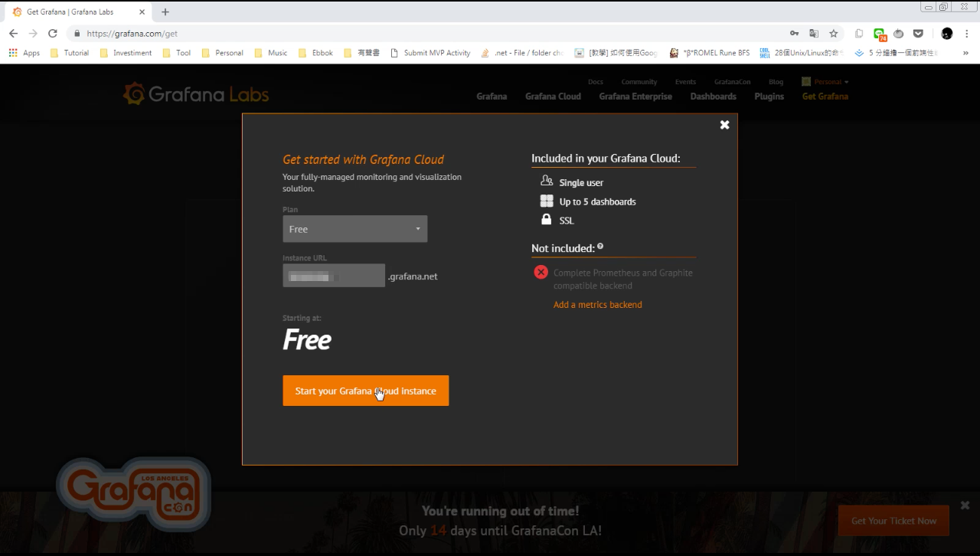Image resolution: width=980 pixels, height=556 pixels.
Task: Select Get Grafana nav item
Action: pyautogui.click(x=825, y=96)
